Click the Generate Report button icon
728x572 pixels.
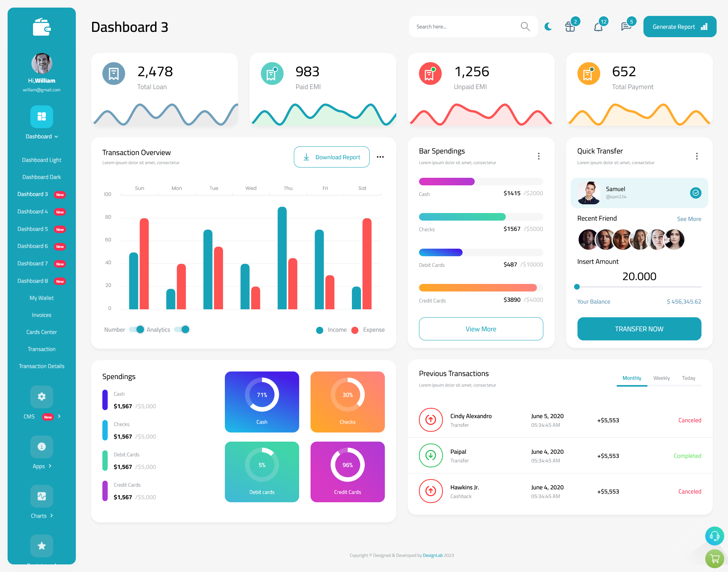tap(704, 26)
